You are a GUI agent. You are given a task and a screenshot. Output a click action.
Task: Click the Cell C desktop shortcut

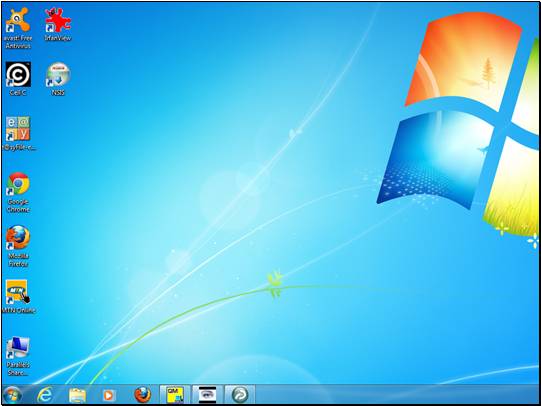(x=18, y=79)
